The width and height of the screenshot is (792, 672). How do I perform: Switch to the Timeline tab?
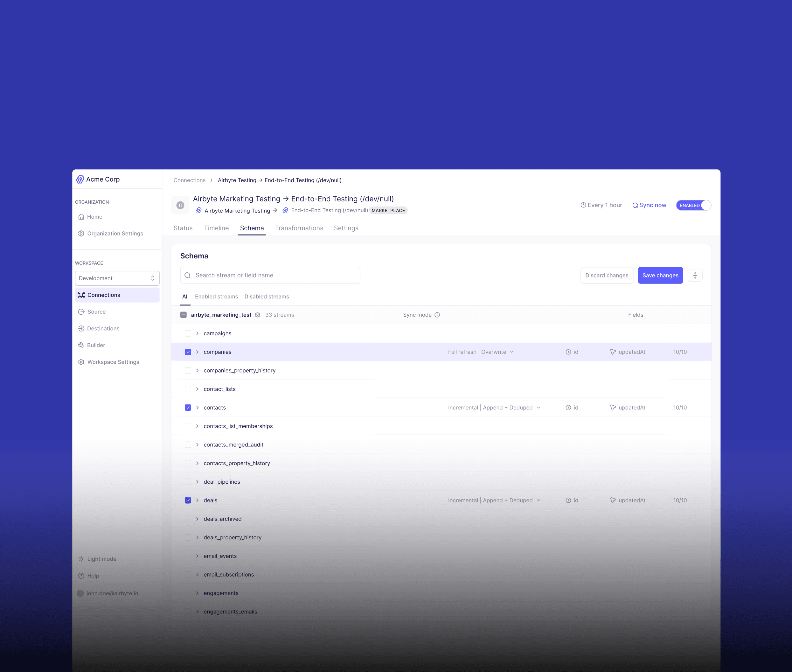point(216,228)
